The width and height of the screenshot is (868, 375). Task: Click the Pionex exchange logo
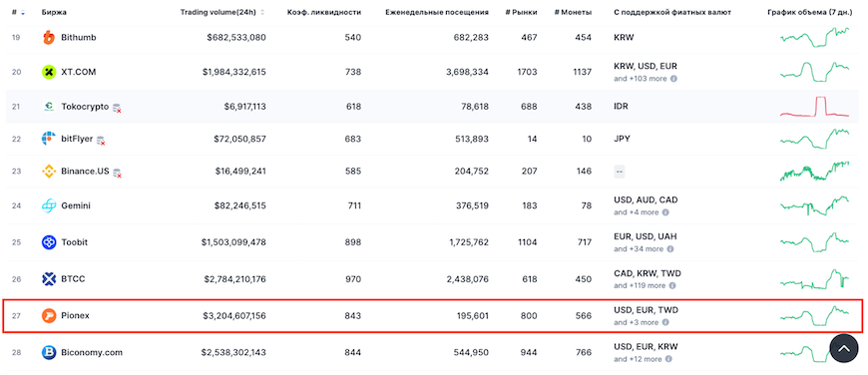coord(49,316)
